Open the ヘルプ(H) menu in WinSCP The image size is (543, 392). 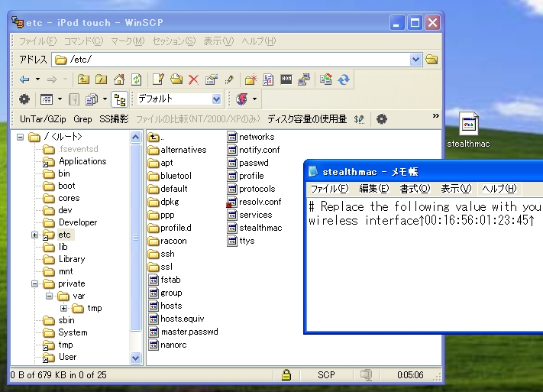coord(259,41)
